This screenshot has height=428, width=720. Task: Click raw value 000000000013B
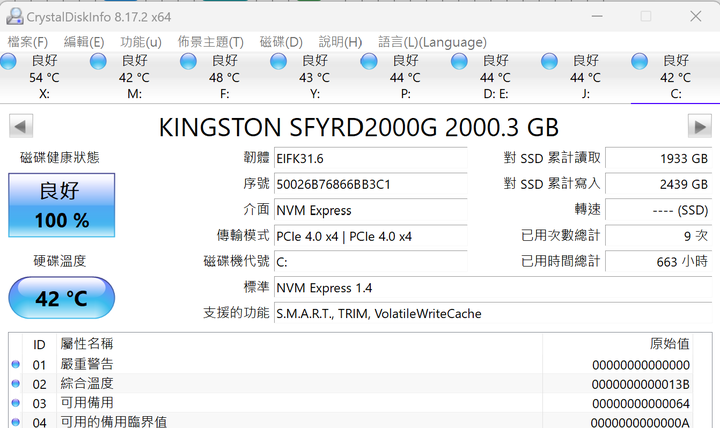[x=641, y=384]
